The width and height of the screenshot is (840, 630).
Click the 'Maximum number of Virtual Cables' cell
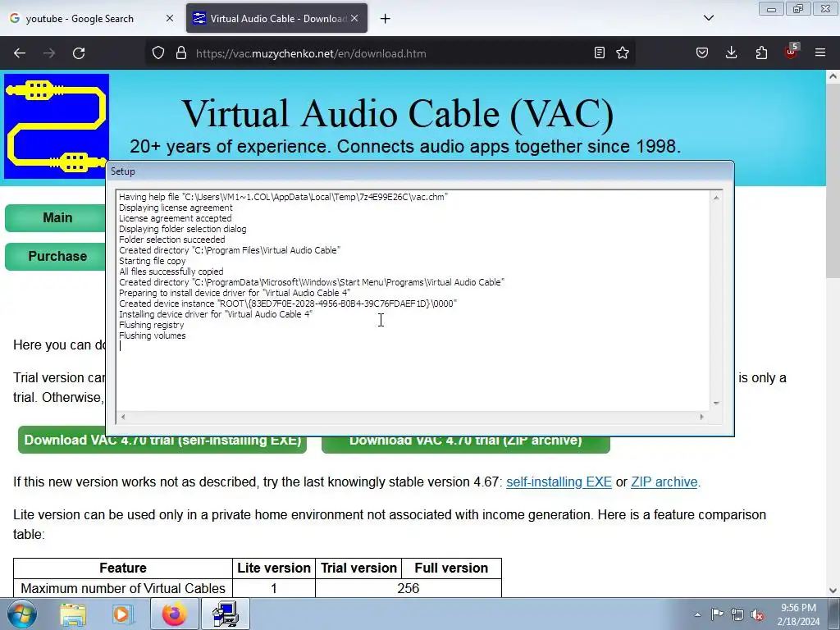point(123,588)
